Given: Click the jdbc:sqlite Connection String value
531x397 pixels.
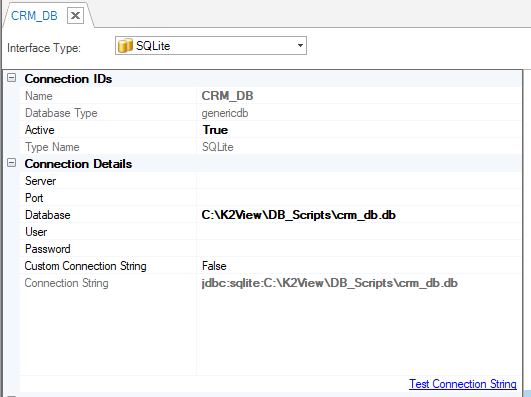Looking at the screenshot, I should (x=330, y=283).
